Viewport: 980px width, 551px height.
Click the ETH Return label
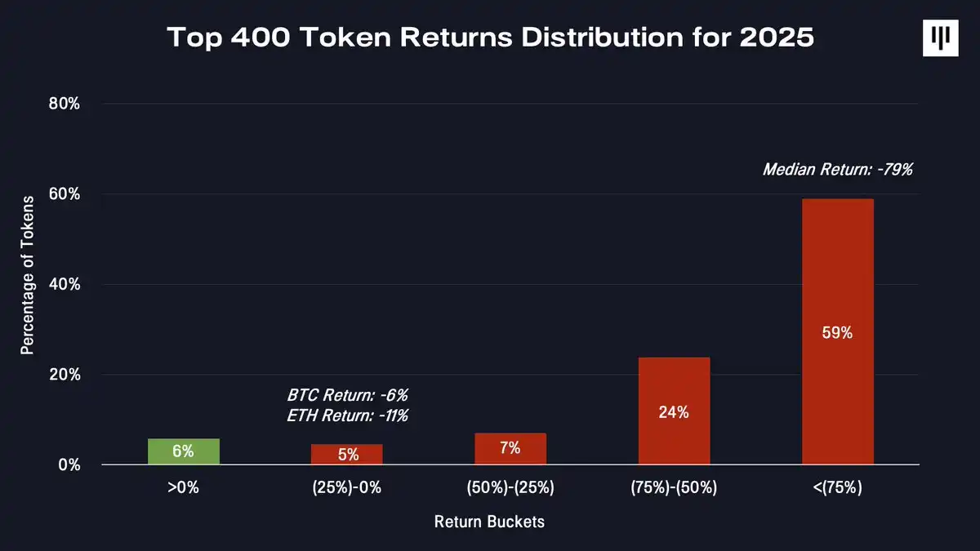(x=347, y=415)
